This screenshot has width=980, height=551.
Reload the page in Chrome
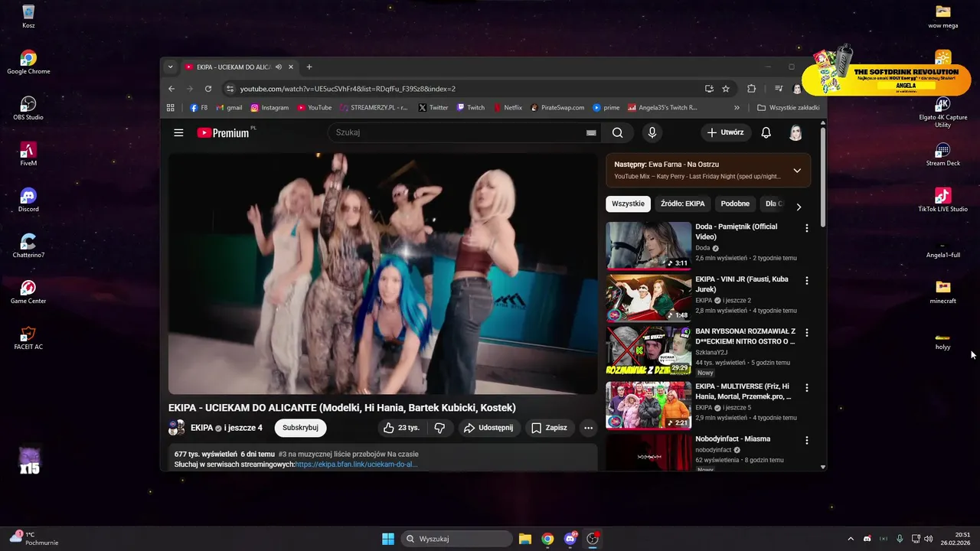(208, 89)
